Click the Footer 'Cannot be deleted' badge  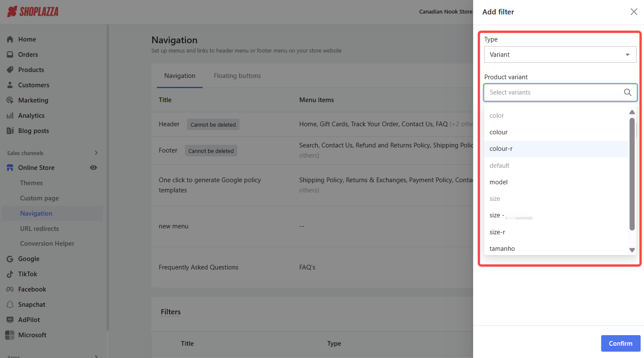pyautogui.click(x=211, y=150)
